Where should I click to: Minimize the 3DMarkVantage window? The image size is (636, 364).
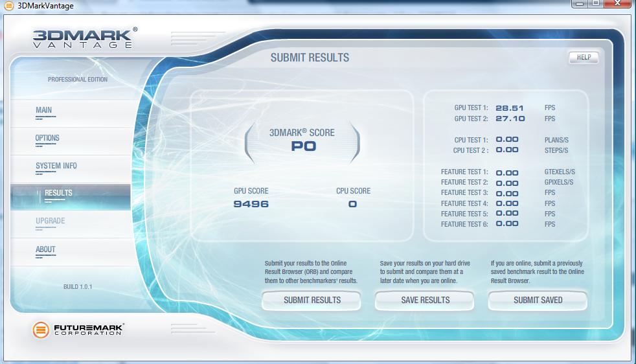point(580,3)
